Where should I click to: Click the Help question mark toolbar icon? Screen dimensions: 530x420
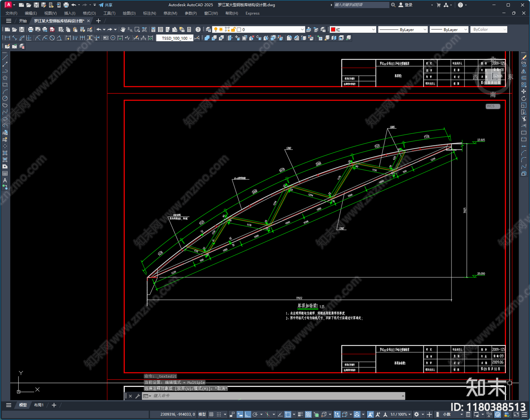pyautogui.click(x=198, y=29)
